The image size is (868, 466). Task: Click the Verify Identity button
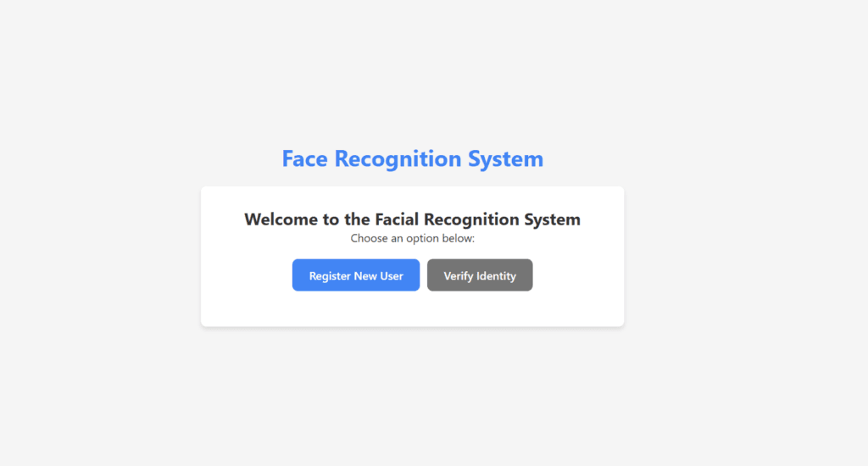point(480,275)
